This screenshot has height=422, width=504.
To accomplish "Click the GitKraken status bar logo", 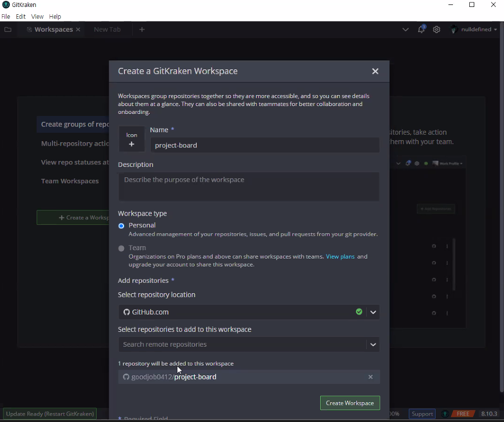I will click(x=445, y=414).
